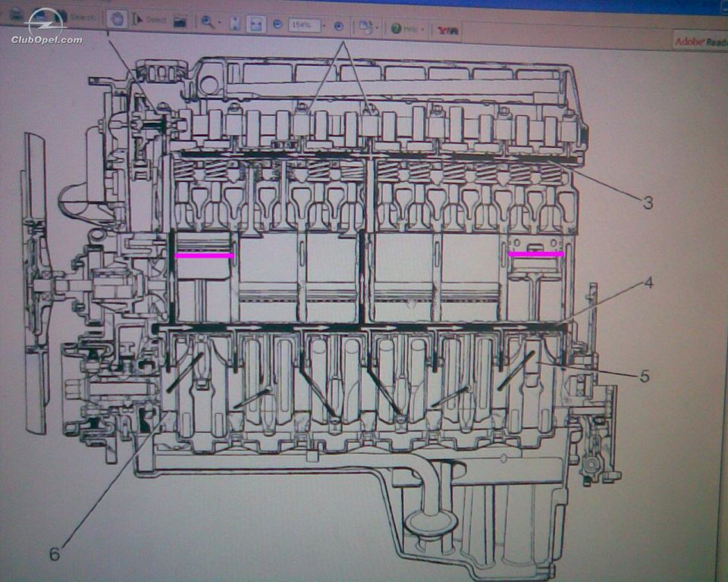The image size is (728, 582).
Task: Activate the Select text tool
Action: coord(149,20)
